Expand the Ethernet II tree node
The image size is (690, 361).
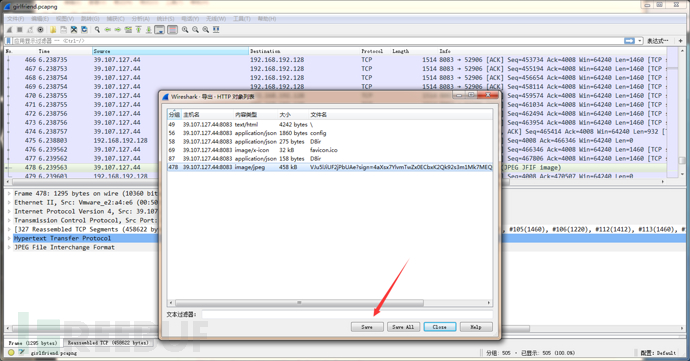[x=9, y=203]
